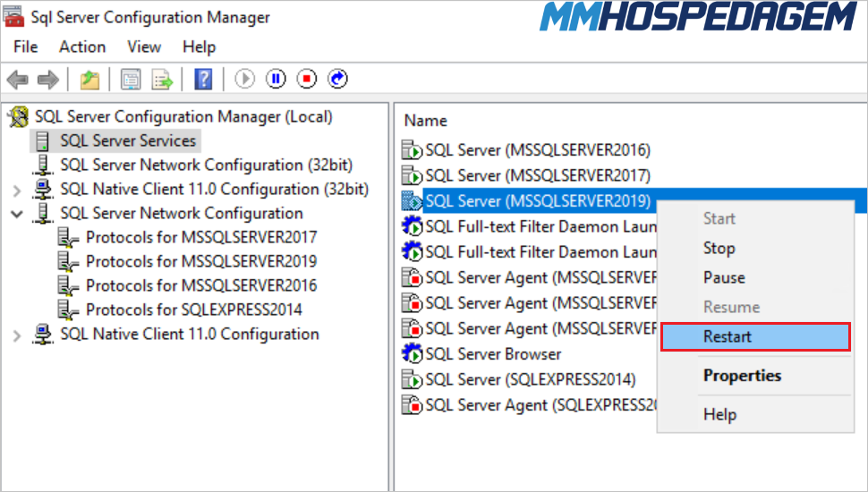Screen dimensions: 868x492
Task: Select the SQL Server Browser row
Action: 493,353
